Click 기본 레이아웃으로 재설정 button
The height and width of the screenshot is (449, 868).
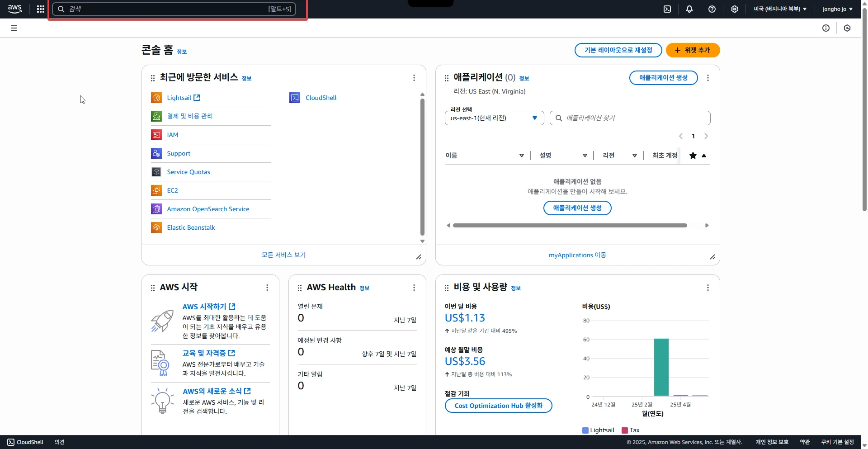[x=618, y=50]
